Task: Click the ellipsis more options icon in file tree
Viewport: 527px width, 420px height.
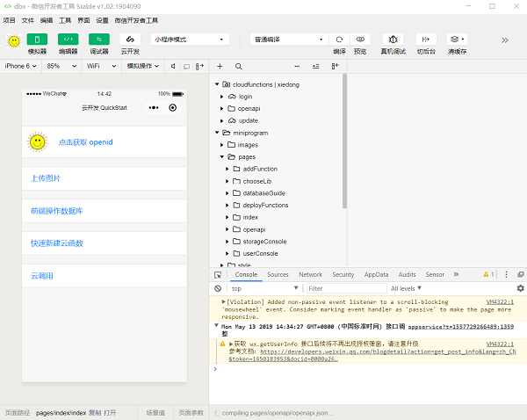Action: pos(297,66)
